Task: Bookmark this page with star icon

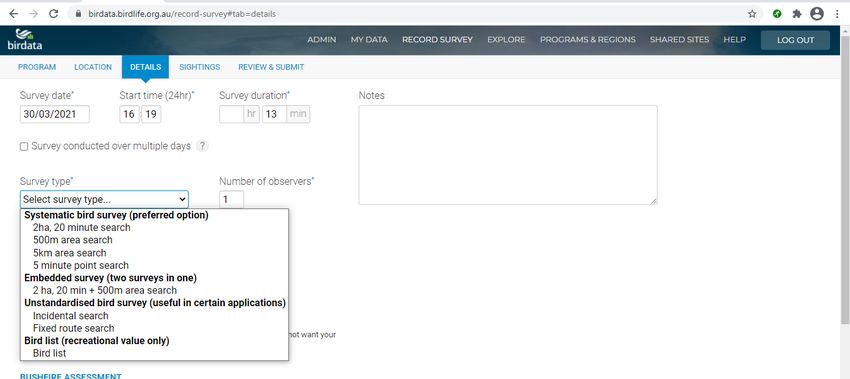Action: [752, 14]
